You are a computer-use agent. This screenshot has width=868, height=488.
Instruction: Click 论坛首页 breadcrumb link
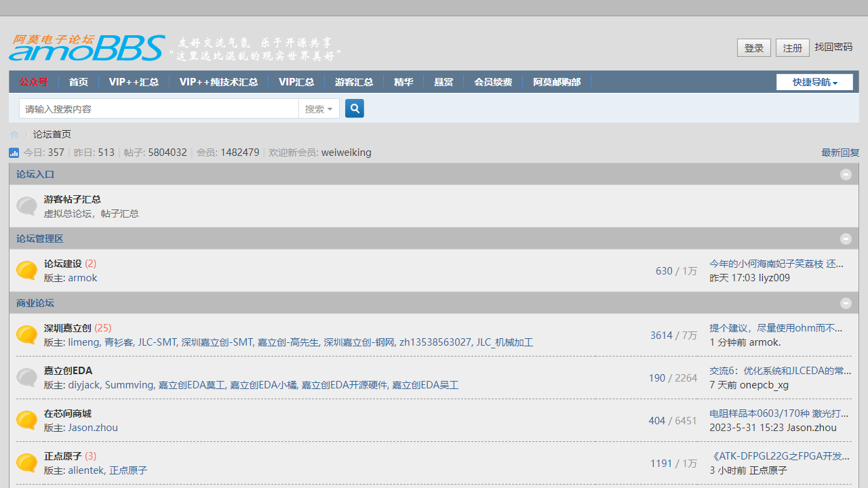click(52, 134)
